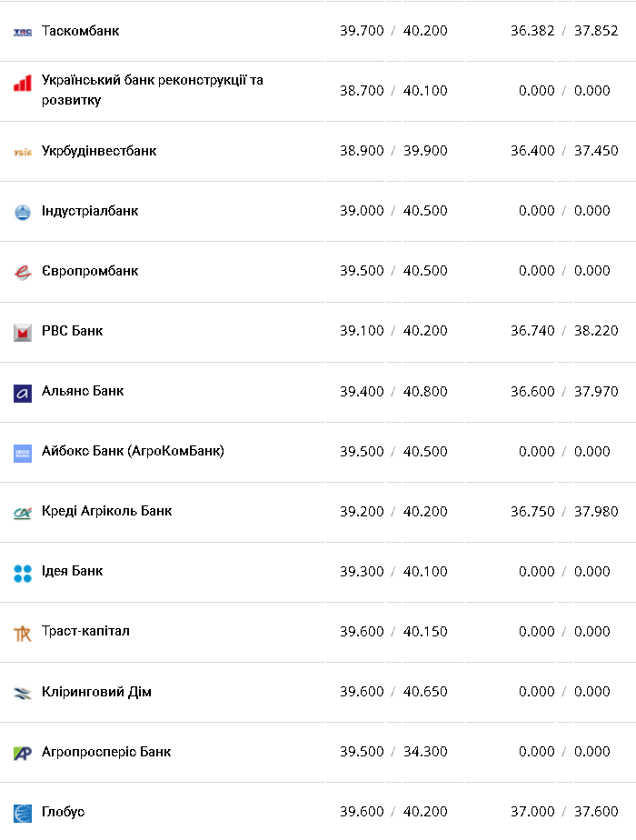Viewport: 636px width, 840px height.
Task: Open the Ідея Банк link
Action: (x=72, y=571)
